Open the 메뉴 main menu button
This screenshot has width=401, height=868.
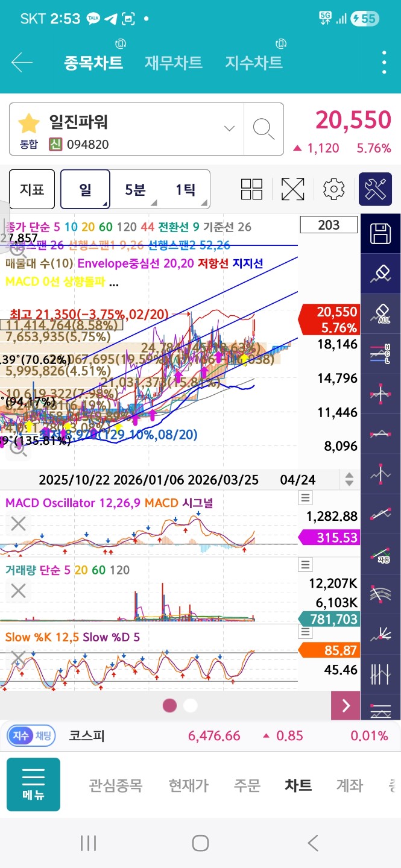coord(33,784)
